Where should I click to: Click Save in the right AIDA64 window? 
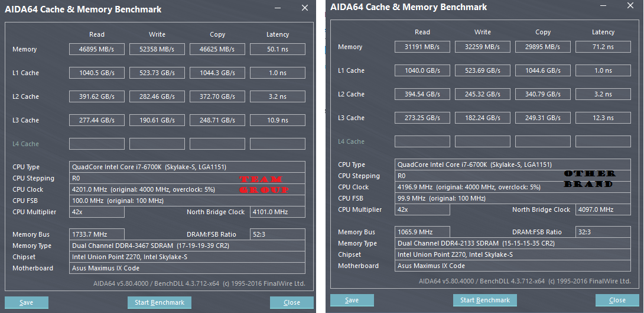(352, 300)
